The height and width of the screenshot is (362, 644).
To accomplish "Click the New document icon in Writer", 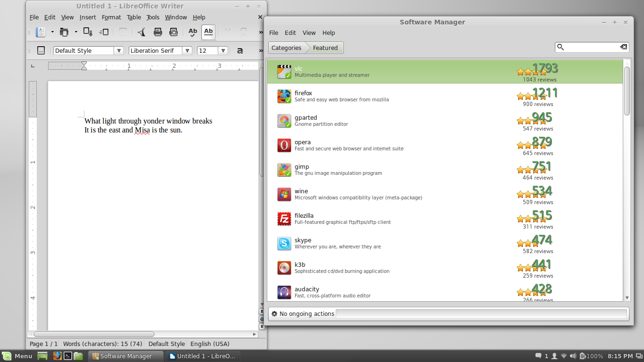I will pos(41,32).
